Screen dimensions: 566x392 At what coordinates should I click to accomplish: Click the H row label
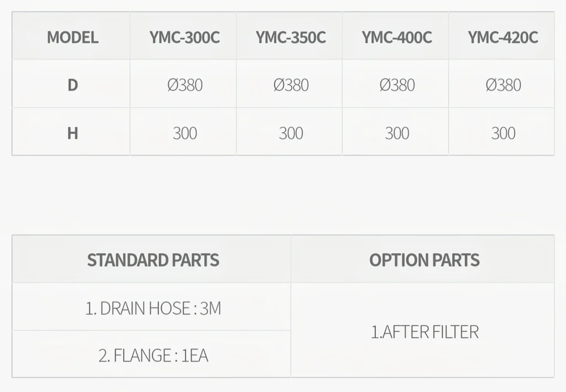tap(72, 133)
